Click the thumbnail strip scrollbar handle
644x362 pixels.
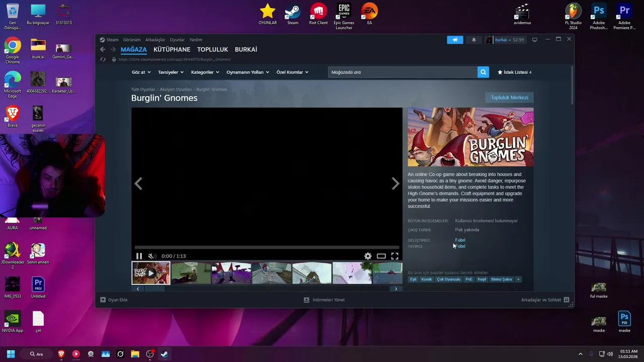(154, 289)
